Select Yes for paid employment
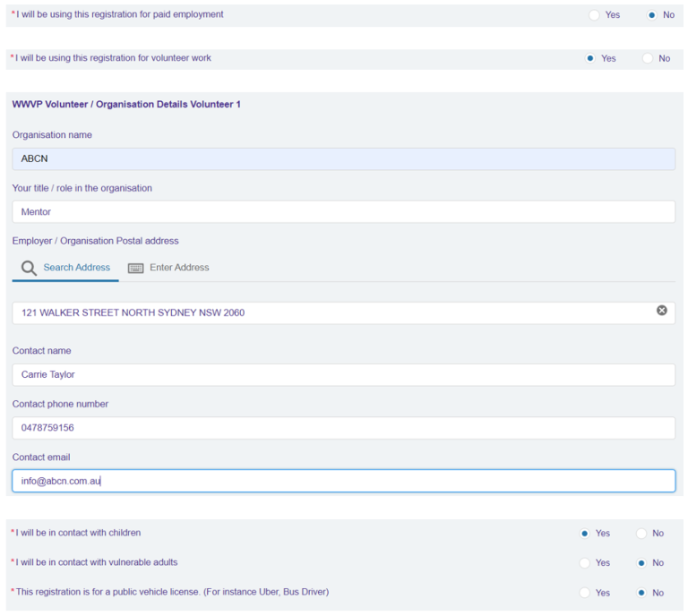This screenshot has height=616, width=688. 594,15
